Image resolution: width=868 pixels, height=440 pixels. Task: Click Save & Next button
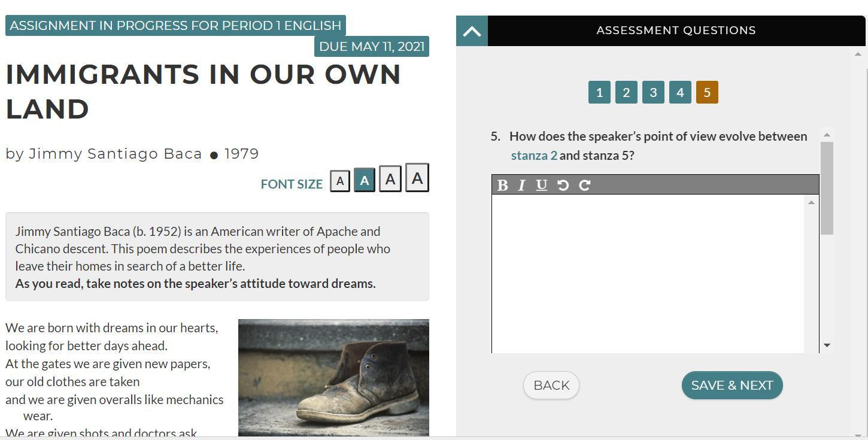732,386
